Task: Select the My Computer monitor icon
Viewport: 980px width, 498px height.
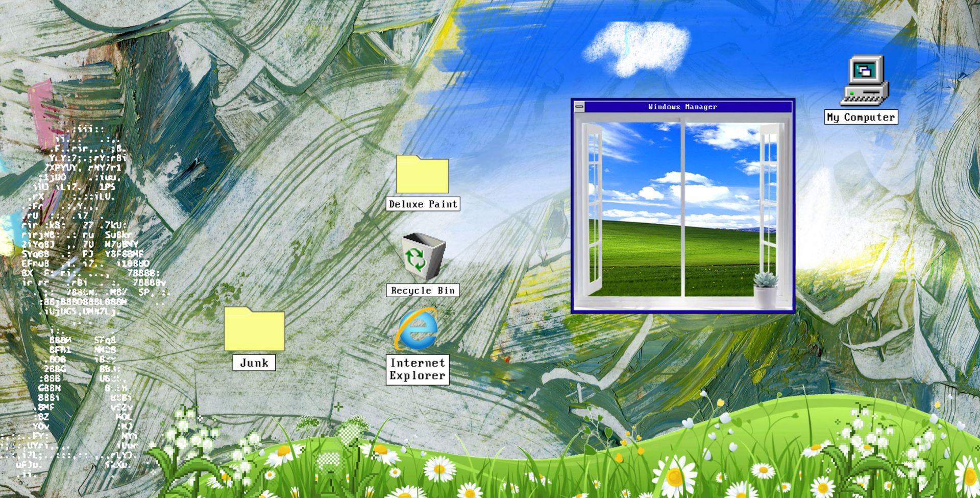Action: [x=864, y=81]
